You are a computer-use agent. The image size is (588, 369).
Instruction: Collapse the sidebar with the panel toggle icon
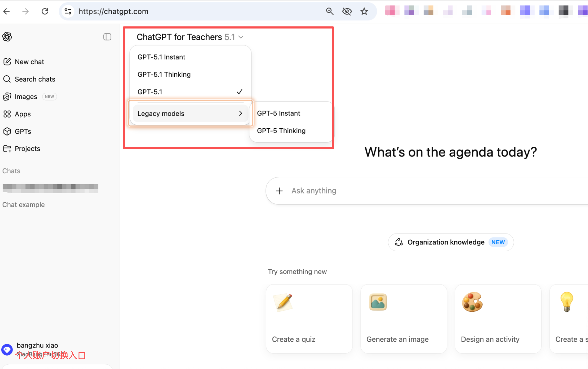point(107,37)
